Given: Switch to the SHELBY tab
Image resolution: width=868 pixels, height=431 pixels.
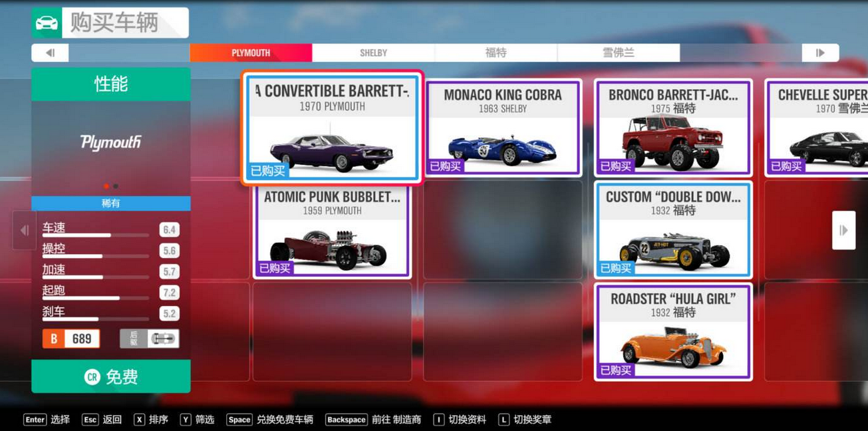Looking at the screenshot, I should click(373, 53).
